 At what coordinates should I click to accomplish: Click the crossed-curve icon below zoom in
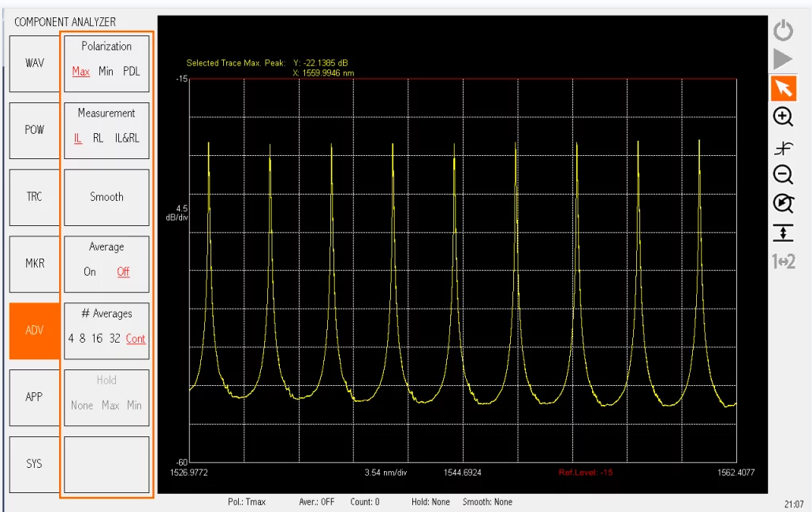coord(783,147)
